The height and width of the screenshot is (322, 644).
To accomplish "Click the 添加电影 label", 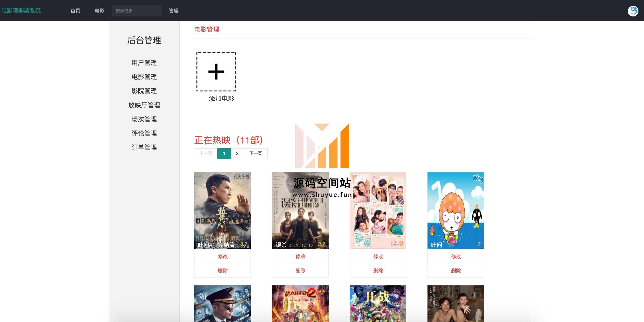I will coord(221,99).
